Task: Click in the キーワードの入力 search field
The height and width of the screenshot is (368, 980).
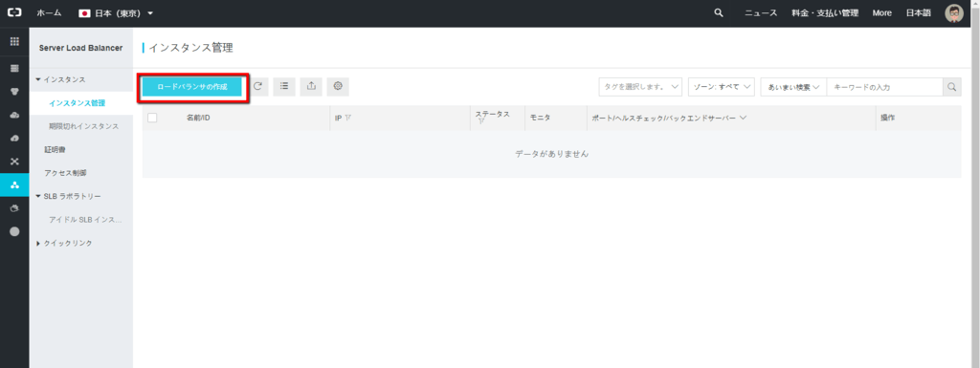Action: coord(884,87)
